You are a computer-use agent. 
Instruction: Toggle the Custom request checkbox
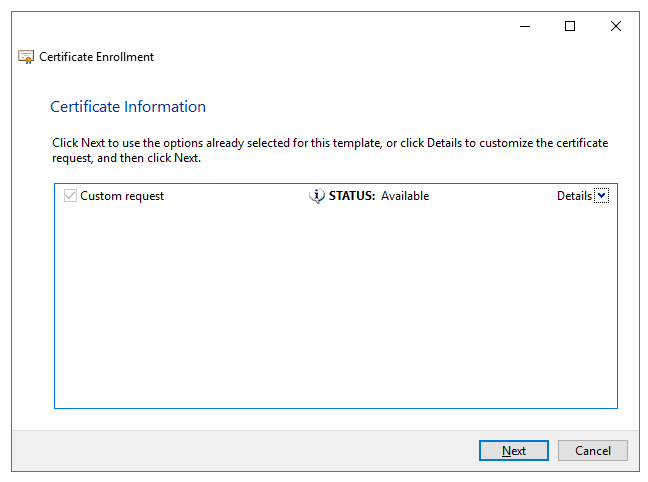coord(70,196)
